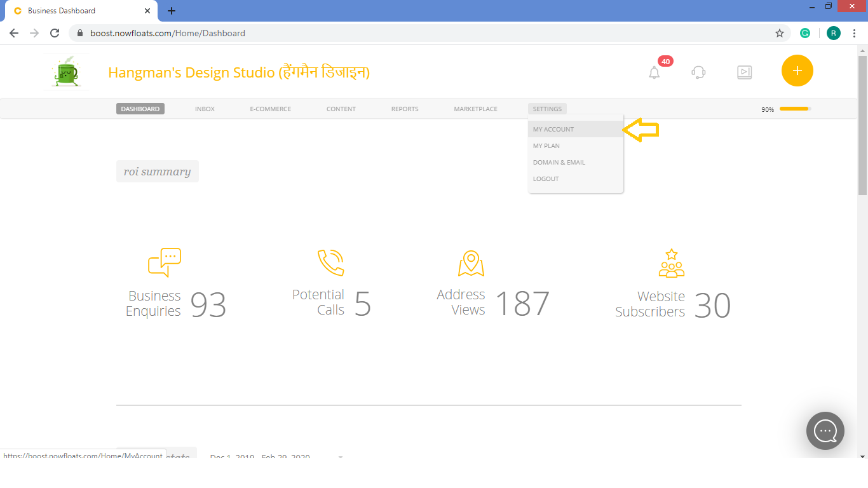Choose Logout from Settings menu
The image size is (868, 488).
(x=576, y=179)
